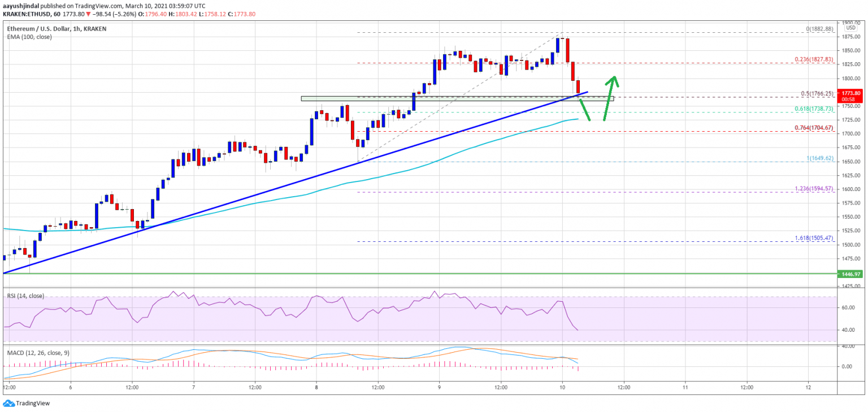The height and width of the screenshot is (412, 868).
Task: Click the 1850.00 price axis label
Action: (x=851, y=51)
